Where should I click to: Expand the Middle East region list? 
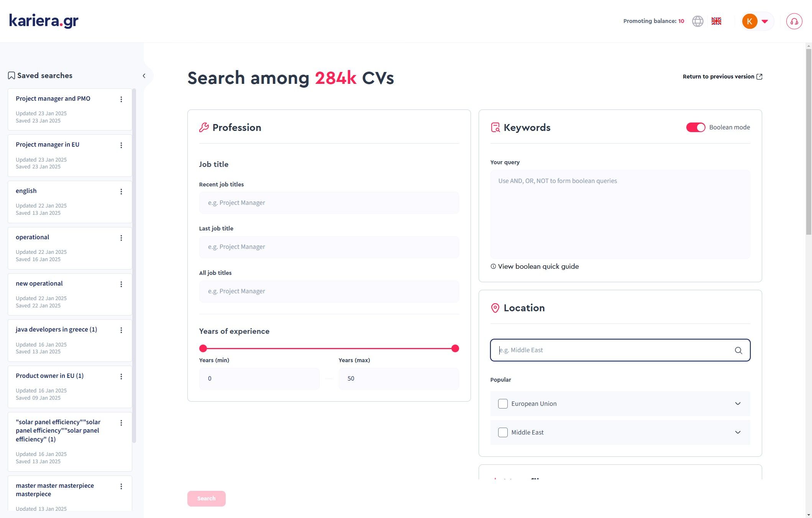coord(737,432)
